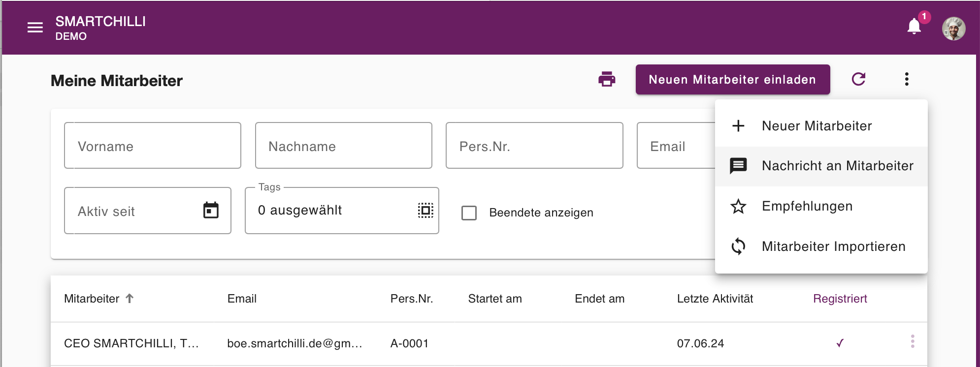Click Neuen Mitarbeiter einladen button
980x367 pixels.
point(732,79)
